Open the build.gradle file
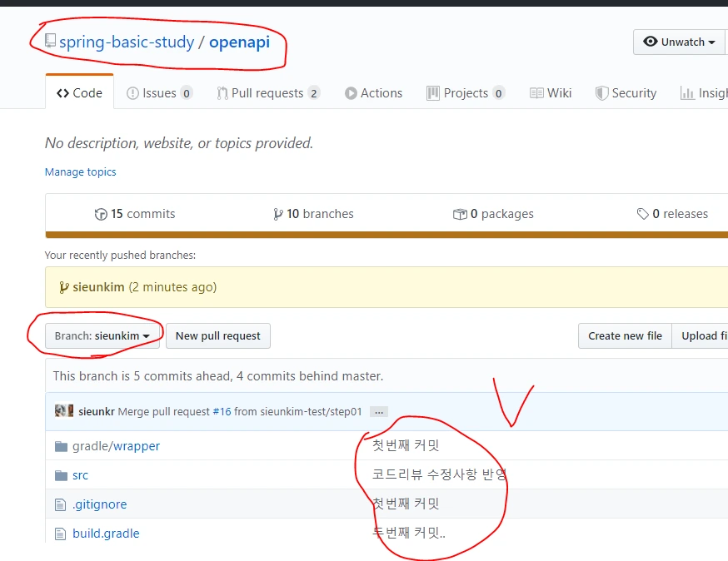728x561 pixels. (x=106, y=534)
